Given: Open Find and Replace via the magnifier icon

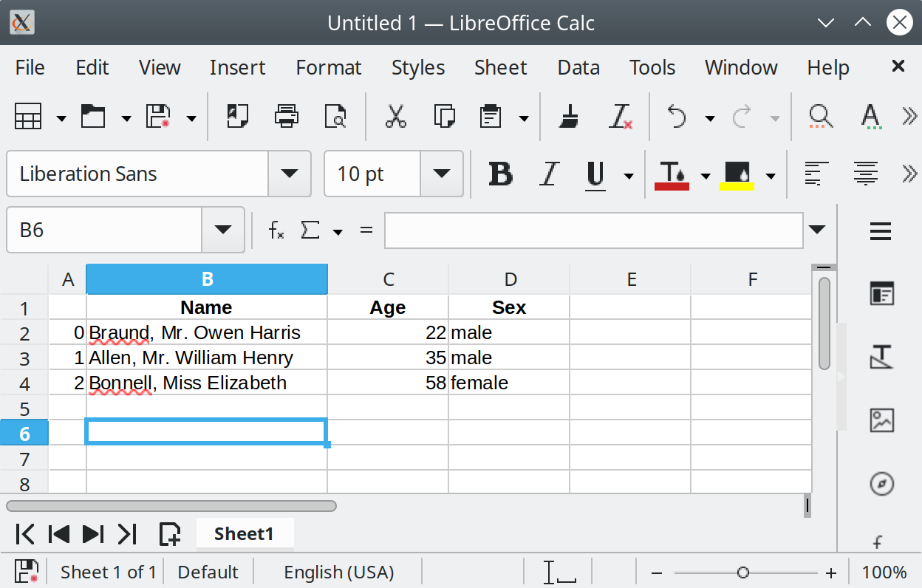Looking at the screenshot, I should click(x=820, y=117).
